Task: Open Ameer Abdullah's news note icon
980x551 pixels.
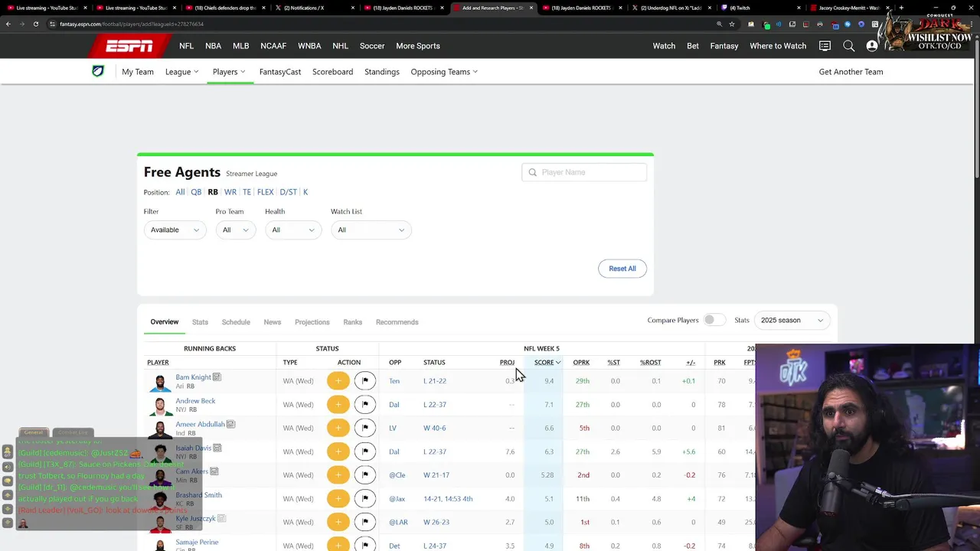Action: 230,424
